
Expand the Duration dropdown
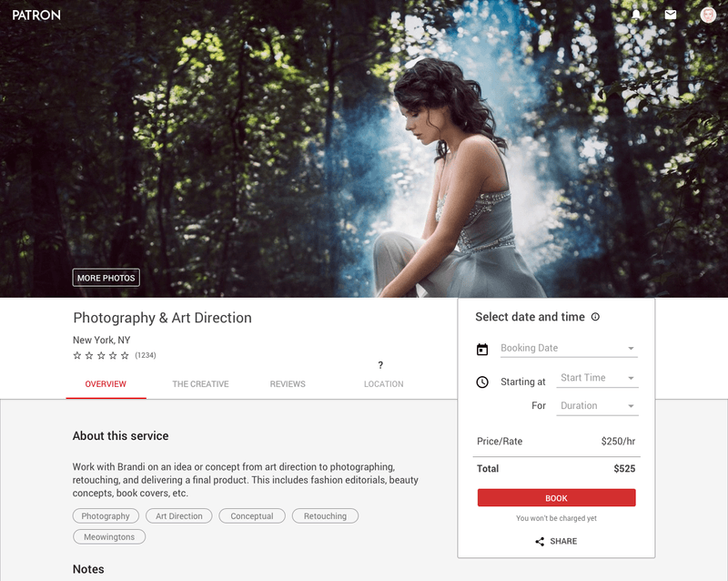[x=597, y=406]
